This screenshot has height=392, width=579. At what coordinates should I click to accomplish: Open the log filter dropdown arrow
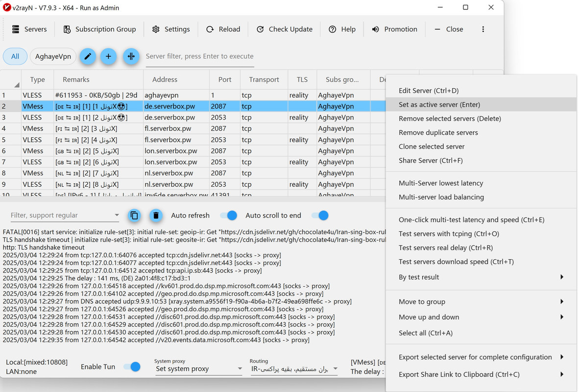point(117,215)
